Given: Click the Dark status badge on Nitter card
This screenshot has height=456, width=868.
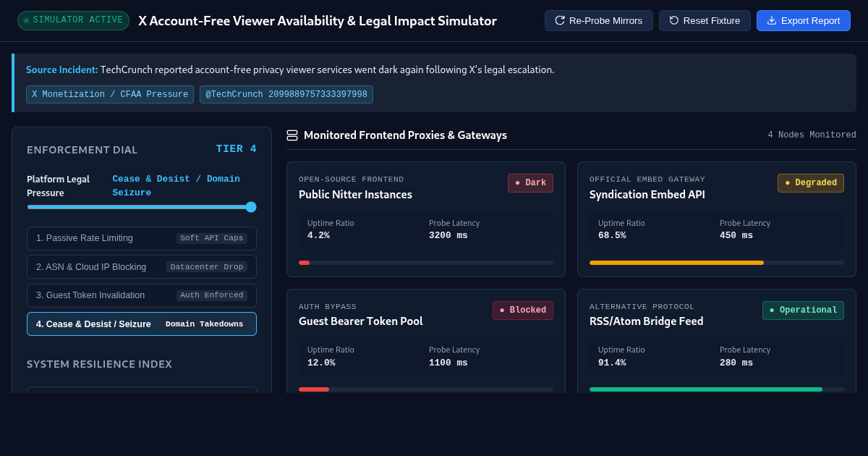Looking at the screenshot, I should pos(530,183).
